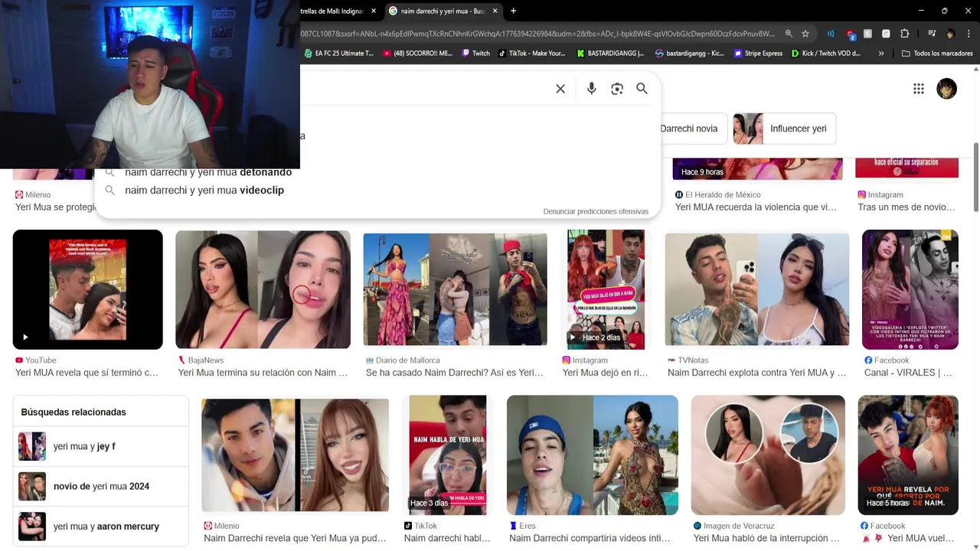Click the browser address bar URL

(x=538, y=34)
